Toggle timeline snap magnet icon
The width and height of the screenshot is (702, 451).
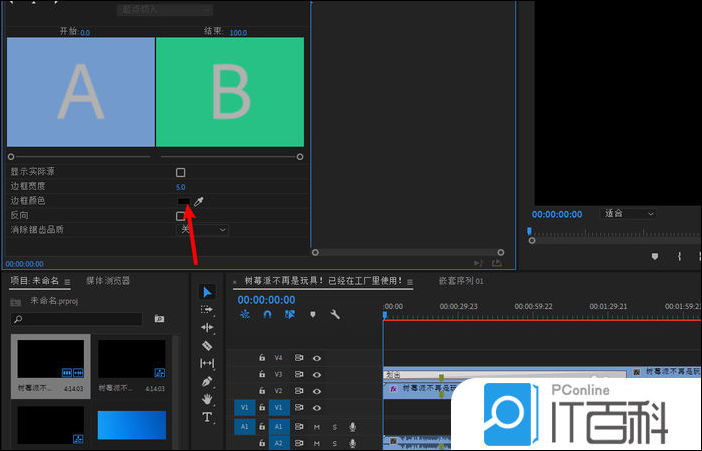(x=267, y=314)
